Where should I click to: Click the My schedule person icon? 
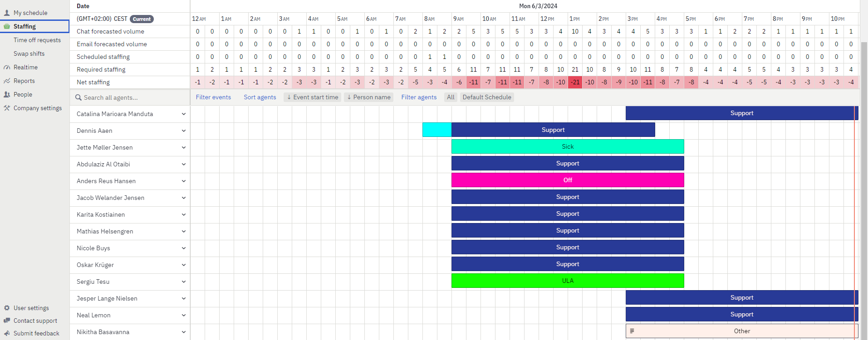coord(7,13)
